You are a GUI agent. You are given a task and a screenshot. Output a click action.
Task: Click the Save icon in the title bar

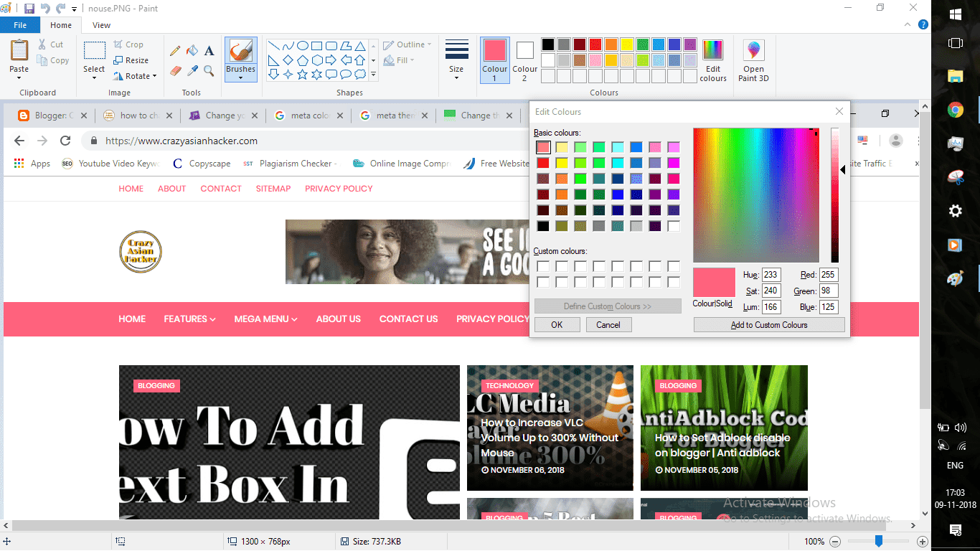[29, 9]
